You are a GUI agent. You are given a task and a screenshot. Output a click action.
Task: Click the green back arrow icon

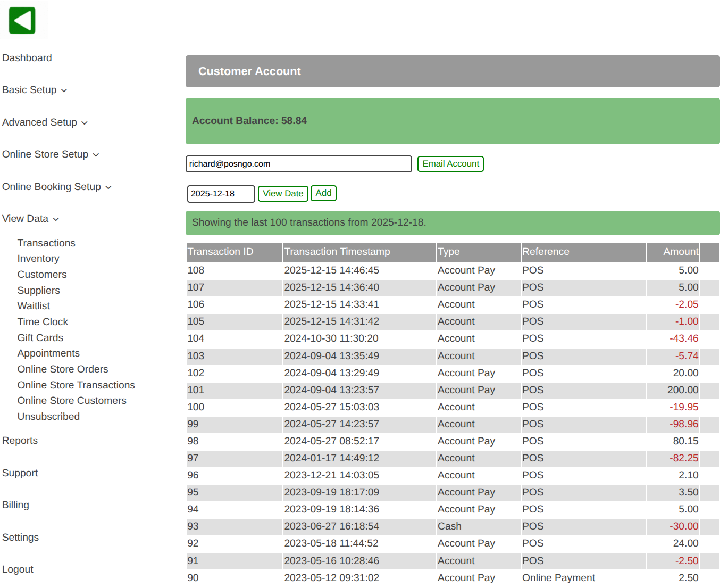[22, 21]
